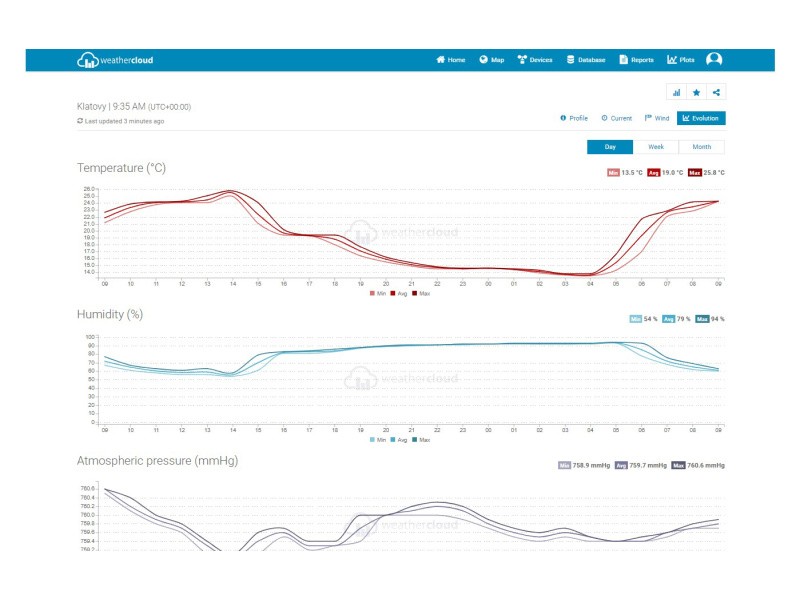The width and height of the screenshot is (800, 600).
Task: Open the Devices menu
Action: click(x=535, y=60)
